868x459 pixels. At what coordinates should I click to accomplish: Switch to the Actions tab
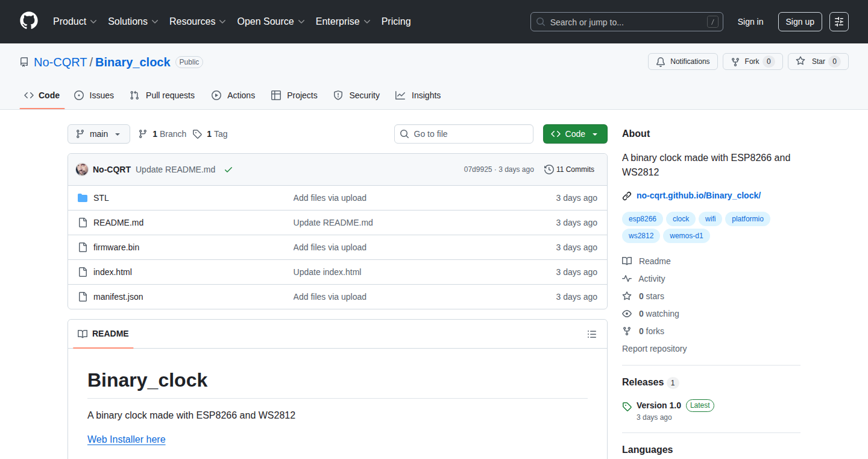pos(233,95)
